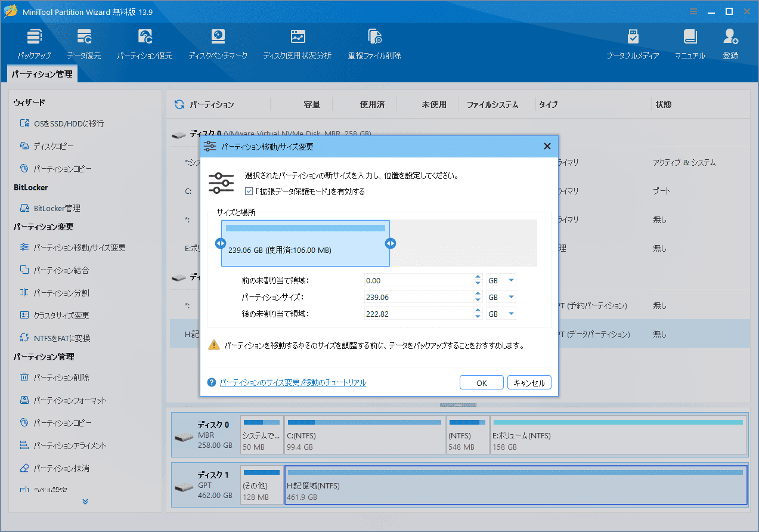Close the パーティション移動/サイズ変更 dialog
This screenshot has width=759, height=532.
[547, 146]
